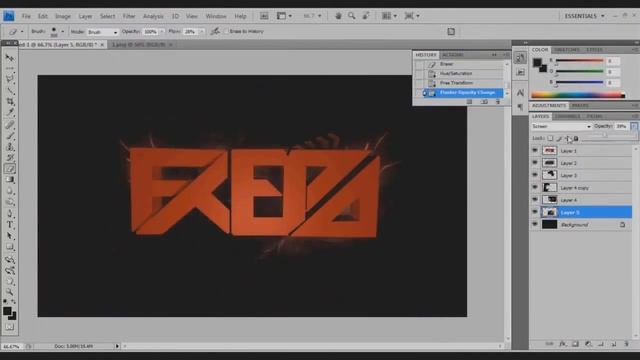Screen dimensions: 640x360
Task: Hide the Background layer using its eye icon
Action: tap(535, 224)
